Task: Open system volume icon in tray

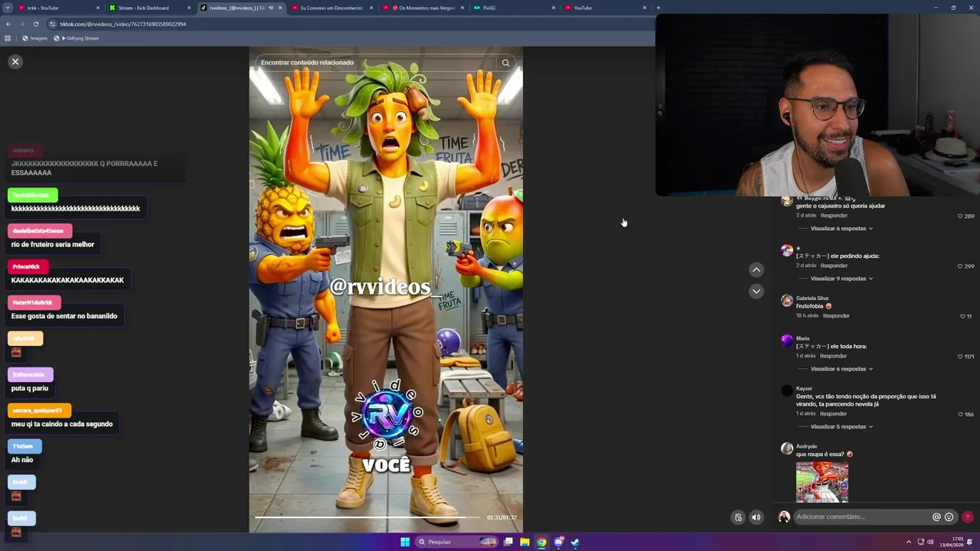Action: pos(930,542)
